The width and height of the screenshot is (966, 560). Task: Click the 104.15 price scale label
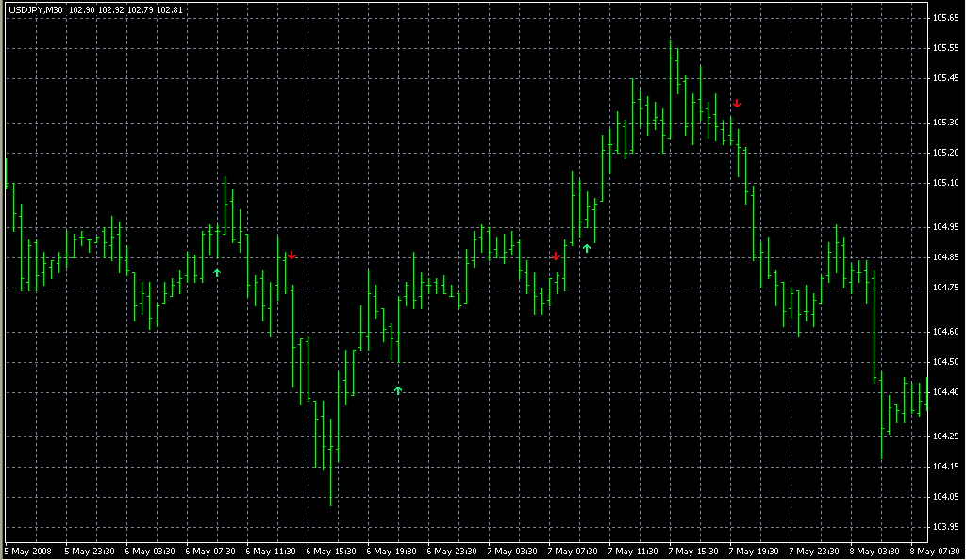point(945,467)
